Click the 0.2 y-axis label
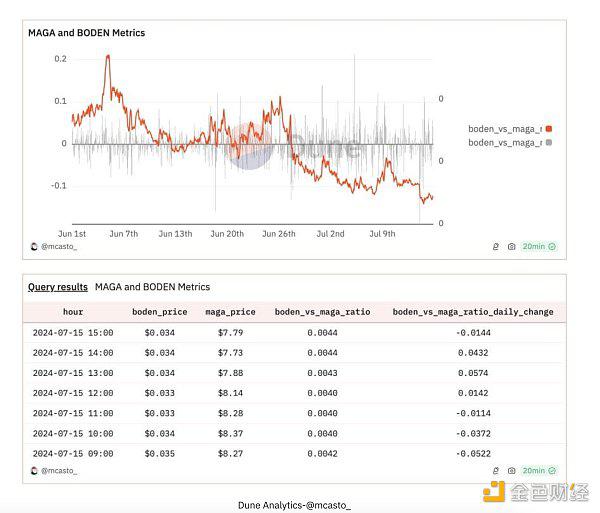 [x=60, y=59]
